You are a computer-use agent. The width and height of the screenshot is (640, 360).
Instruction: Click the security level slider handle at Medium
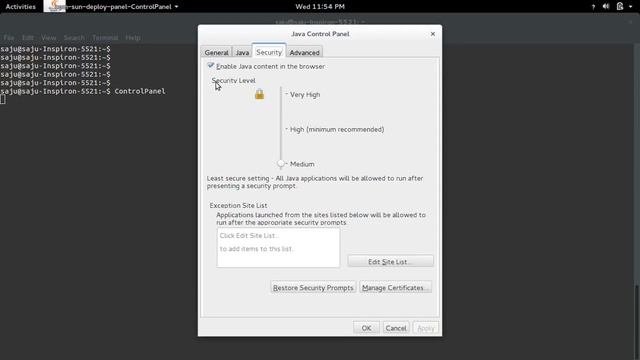(281, 164)
